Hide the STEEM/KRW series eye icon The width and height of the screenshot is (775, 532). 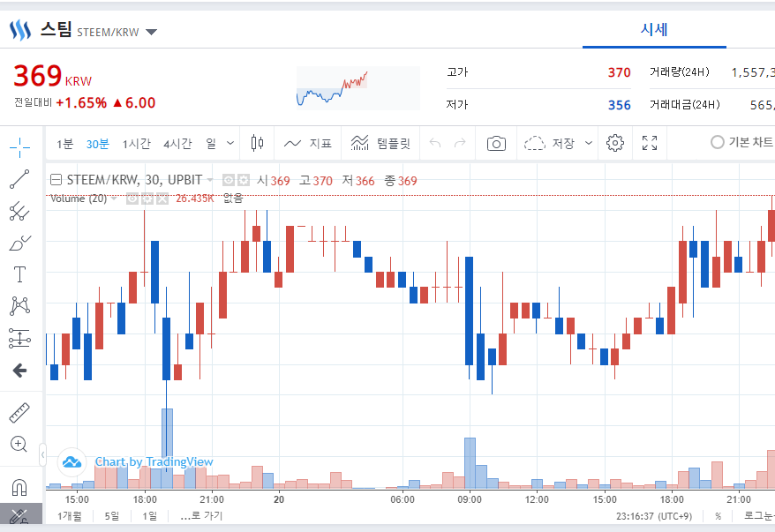point(228,180)
